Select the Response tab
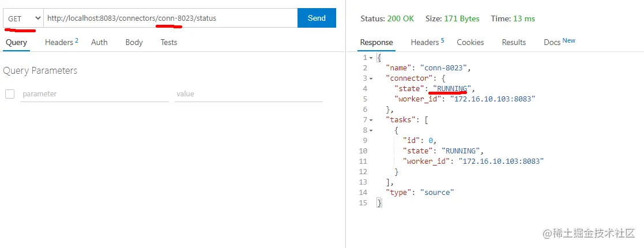Viewport: 644px width, 248px height. pyautogui.click(x=376, y=42)
